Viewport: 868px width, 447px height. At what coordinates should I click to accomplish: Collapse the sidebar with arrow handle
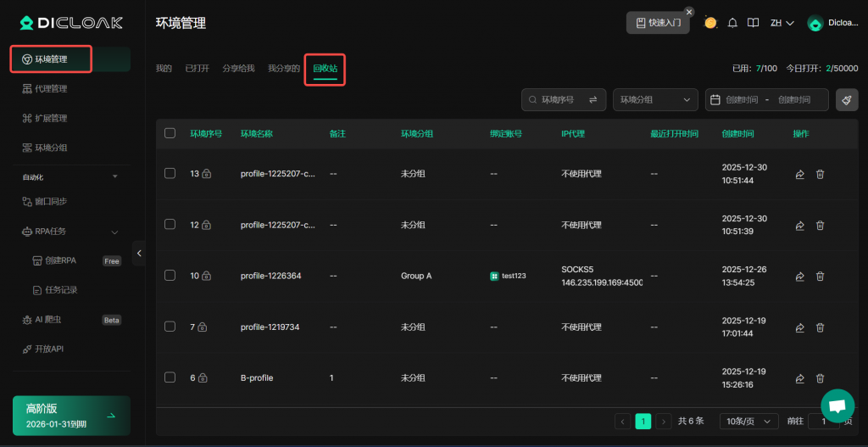(x=139, y=253)
